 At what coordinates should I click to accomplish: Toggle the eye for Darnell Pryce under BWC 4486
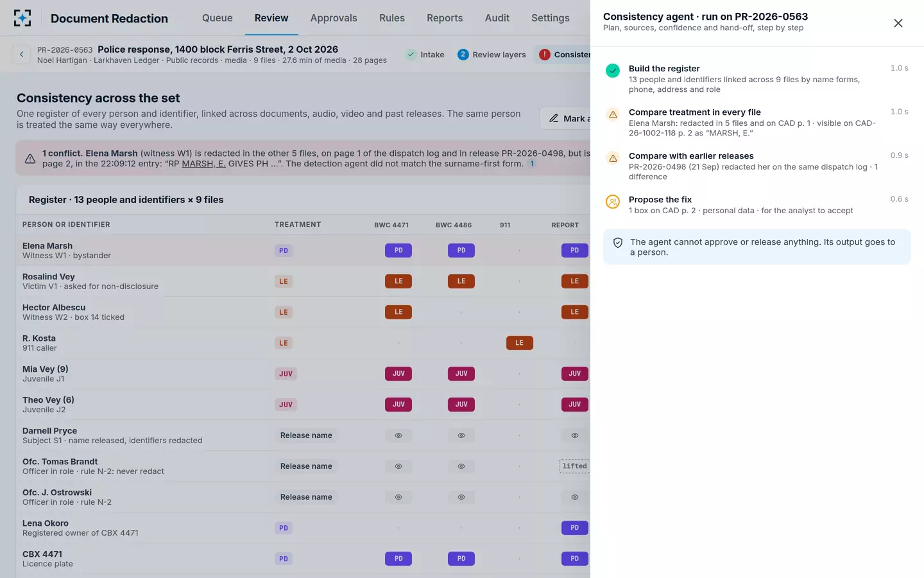point(461,435)
